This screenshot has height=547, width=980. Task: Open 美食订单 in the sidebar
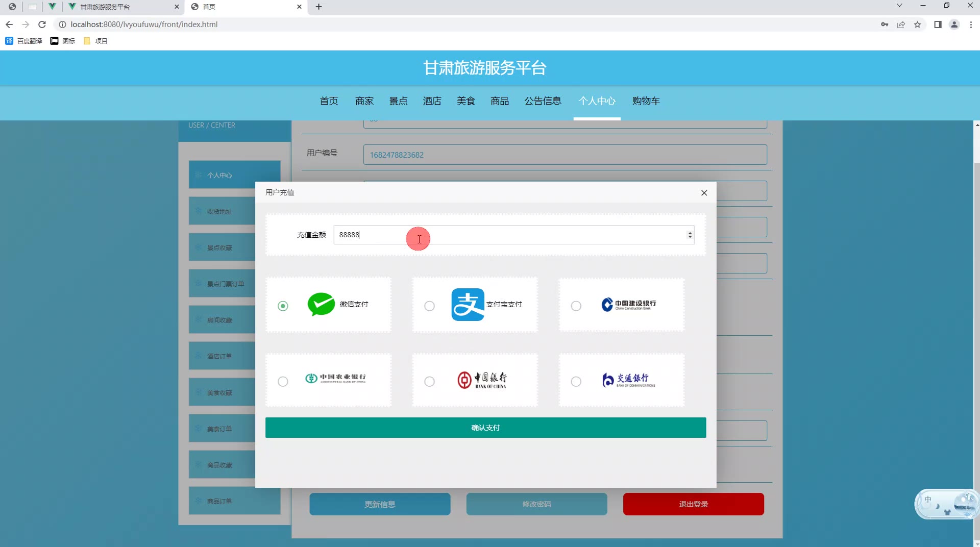222,429
